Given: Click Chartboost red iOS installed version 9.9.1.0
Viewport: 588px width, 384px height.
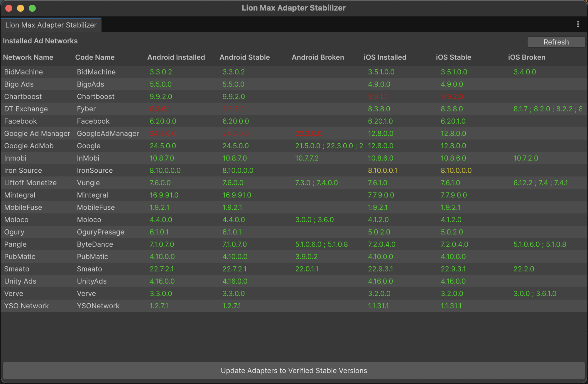Looking at the screenshot, I should [x=378, y=97].
